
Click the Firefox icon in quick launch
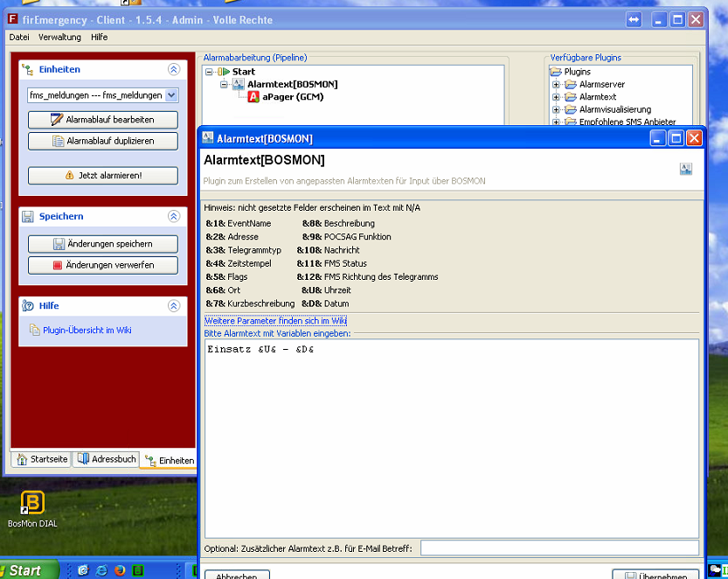(x=120, y=570)
